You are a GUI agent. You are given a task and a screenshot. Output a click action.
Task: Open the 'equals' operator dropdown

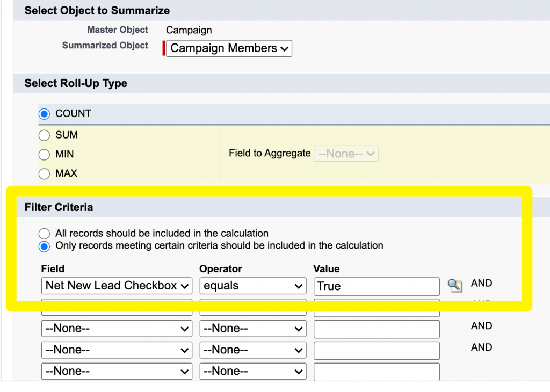[x=252, y=286]
